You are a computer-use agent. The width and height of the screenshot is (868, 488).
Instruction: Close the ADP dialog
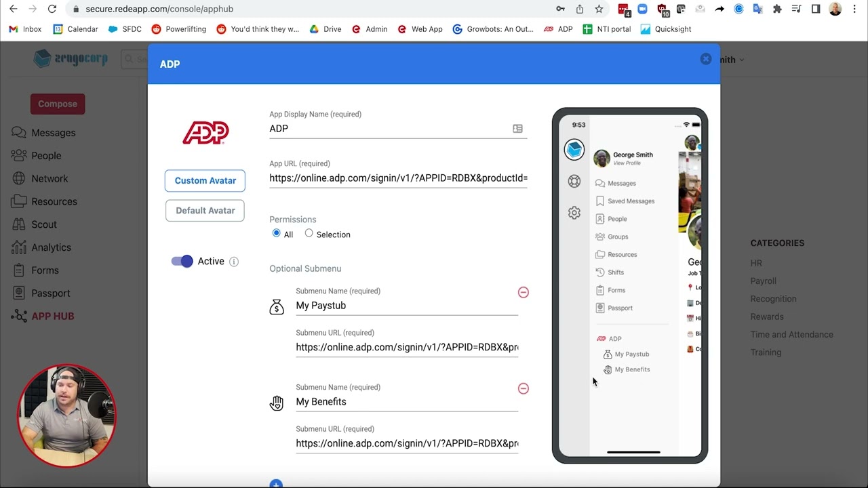(x=706, y=59)
